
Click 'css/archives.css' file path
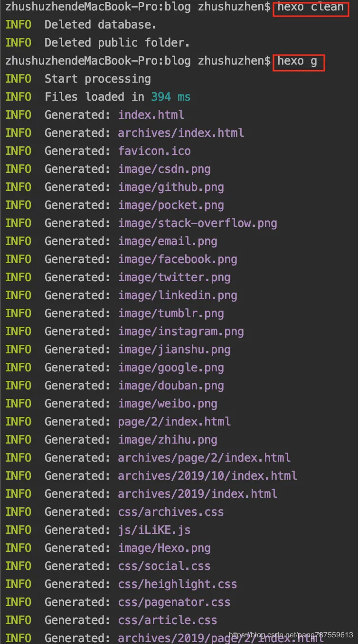click(x=171, y=512)
